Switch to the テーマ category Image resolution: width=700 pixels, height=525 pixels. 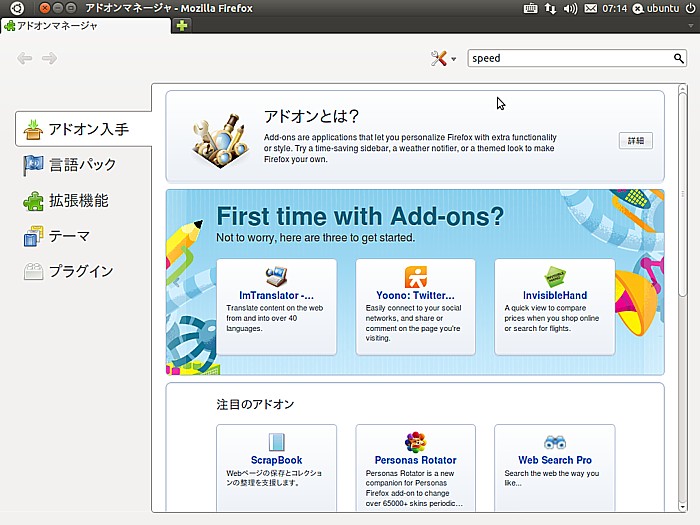[x=83, y=236]
